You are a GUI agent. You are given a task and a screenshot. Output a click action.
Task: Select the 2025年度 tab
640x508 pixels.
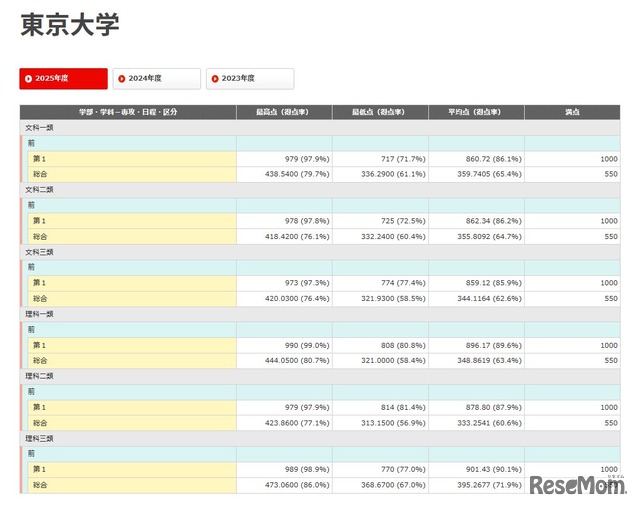tap(63, 78)
